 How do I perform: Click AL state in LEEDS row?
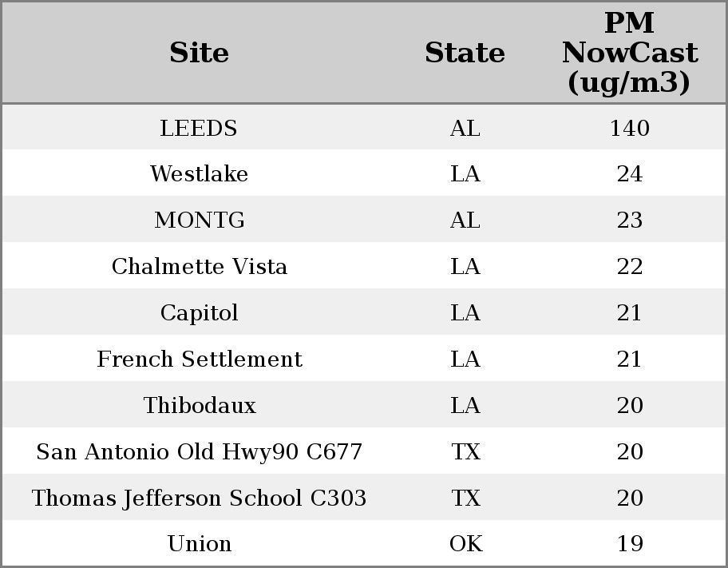pos(465,128)
